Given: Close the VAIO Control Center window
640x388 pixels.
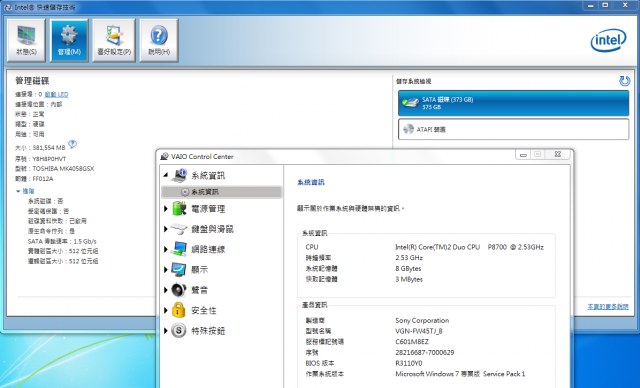Looking at the screenshot, I should (x=558, y=154).
